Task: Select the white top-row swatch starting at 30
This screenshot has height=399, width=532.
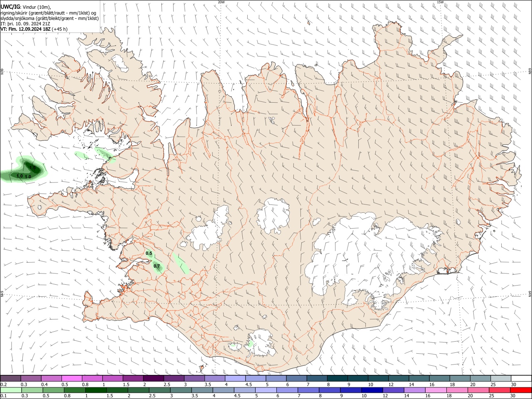Action: click(x=521, y=378)
